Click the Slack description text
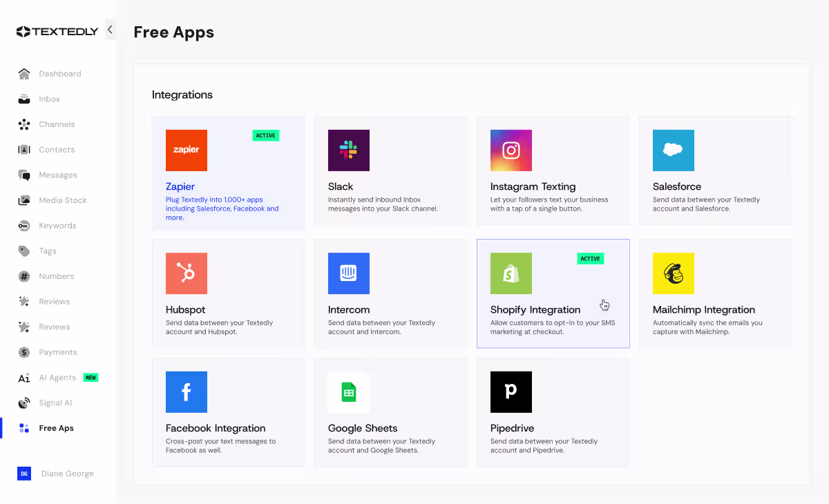829x504 pixels. (383, 204)
